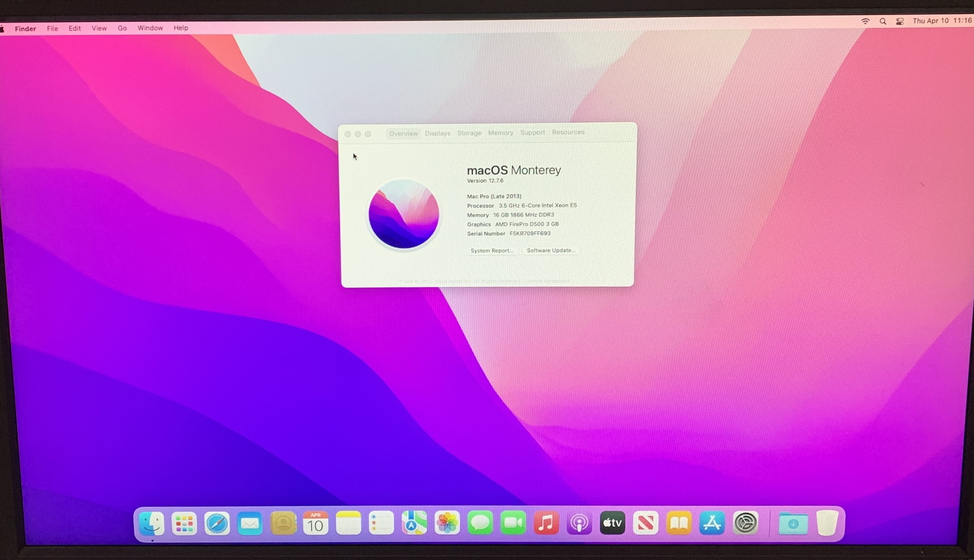Switch to the Resources tab
974x560 pixels.
(568, 132)
